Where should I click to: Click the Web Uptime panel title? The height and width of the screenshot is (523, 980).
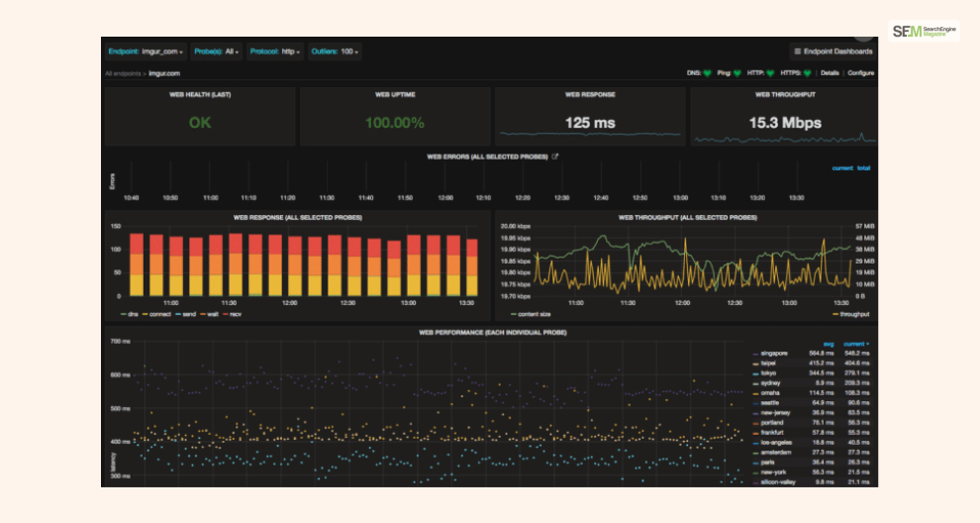pyautogui.click(x=395, y=94)
